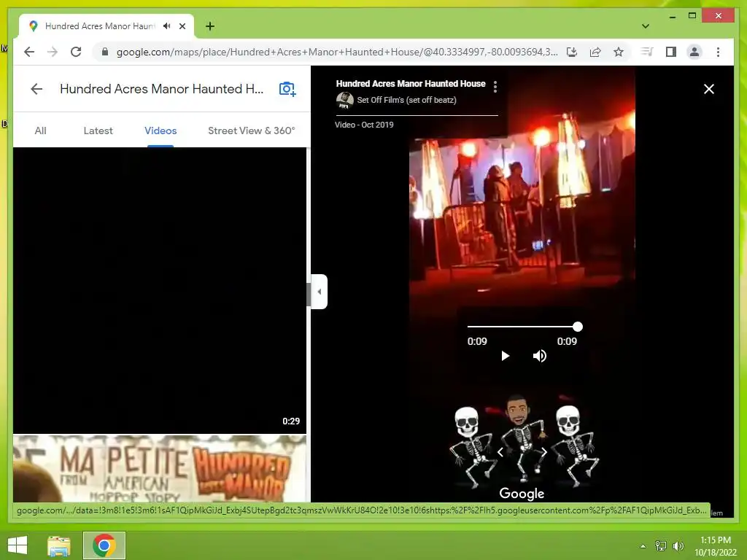View site information via the lock icon
The height and width of the screenshot is (560, 747).
coord(105,52)
